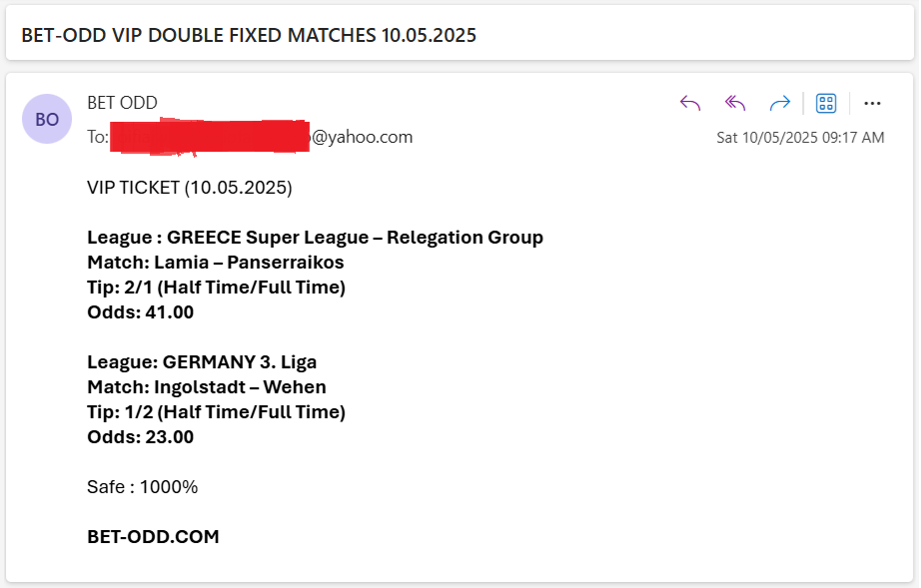
Task: Click the BET-ODD.COM text in the email
Action: [x=153, y=536]
